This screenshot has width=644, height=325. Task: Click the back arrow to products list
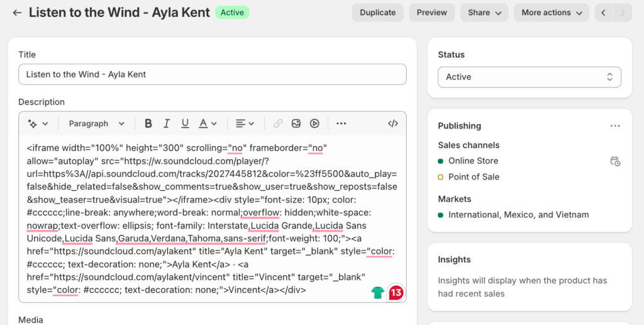click(17, 13)
